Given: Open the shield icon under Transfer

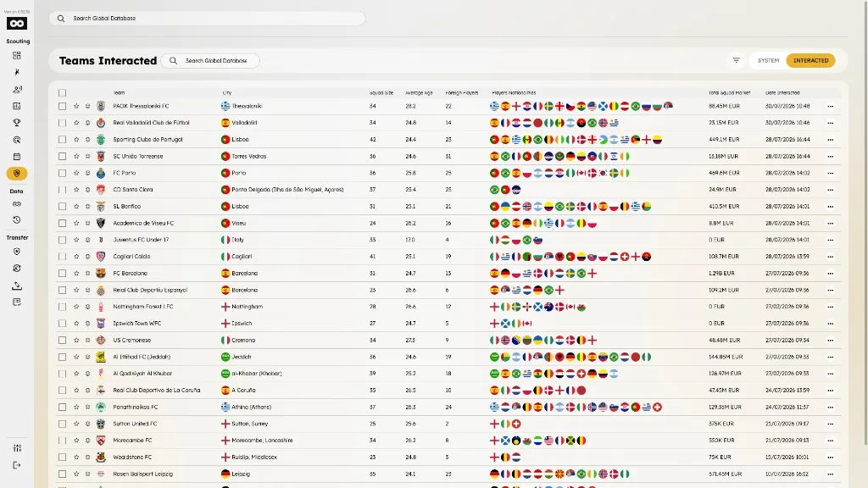Looking at the screenshot, I should point(17,252).
